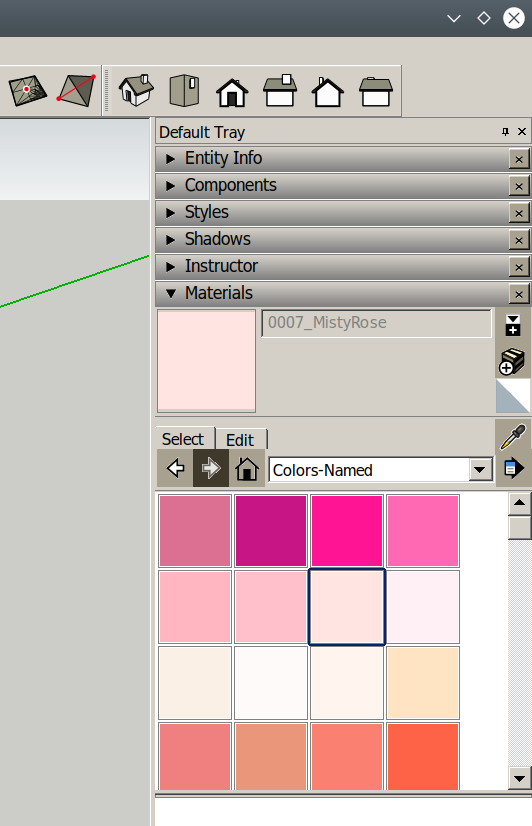Go forward in materials browser
Viewport: 532px width, 826px height.
[211, 468]
